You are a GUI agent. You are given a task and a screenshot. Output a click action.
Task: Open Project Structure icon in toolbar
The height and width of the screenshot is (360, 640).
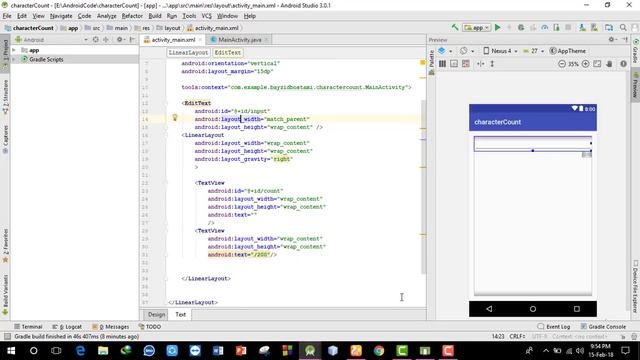609,27
